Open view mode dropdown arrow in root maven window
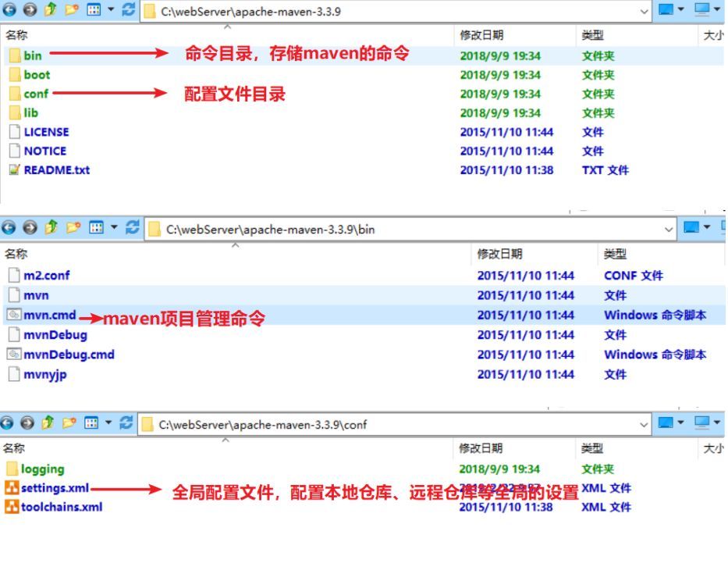The image size is (728, 581). (x=111, y=9)
